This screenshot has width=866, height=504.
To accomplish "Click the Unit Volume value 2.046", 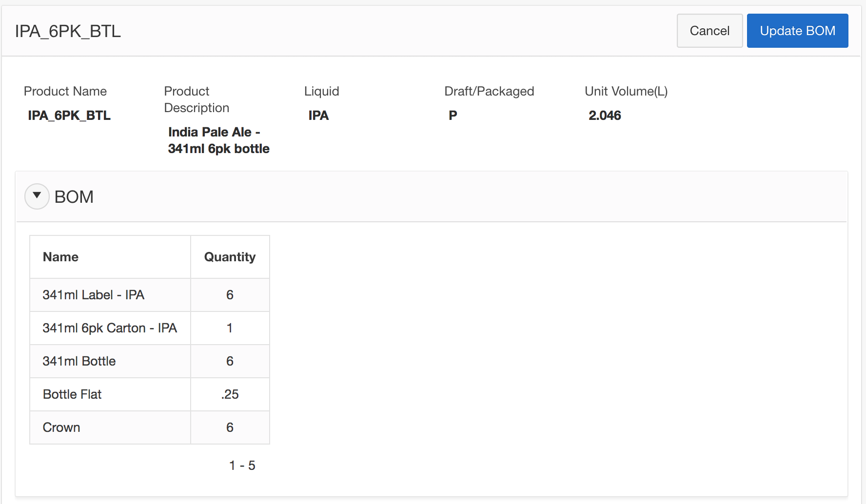I will (605, 116).
